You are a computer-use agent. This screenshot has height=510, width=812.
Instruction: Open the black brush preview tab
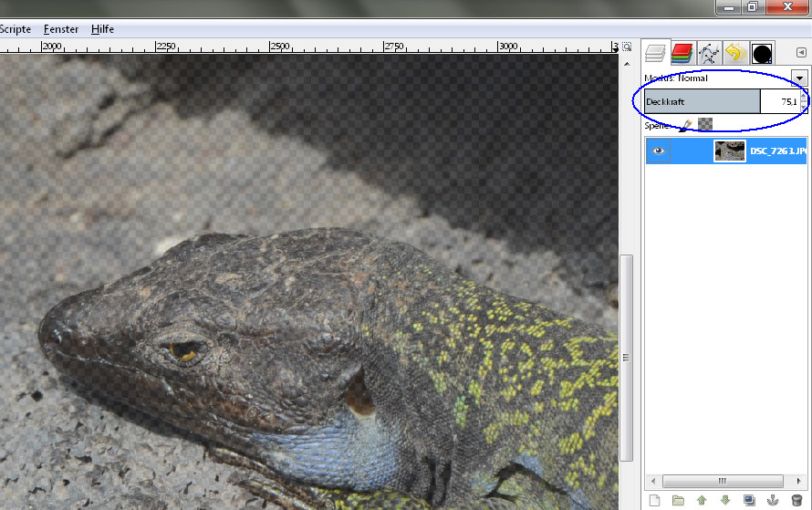(762, 53)
